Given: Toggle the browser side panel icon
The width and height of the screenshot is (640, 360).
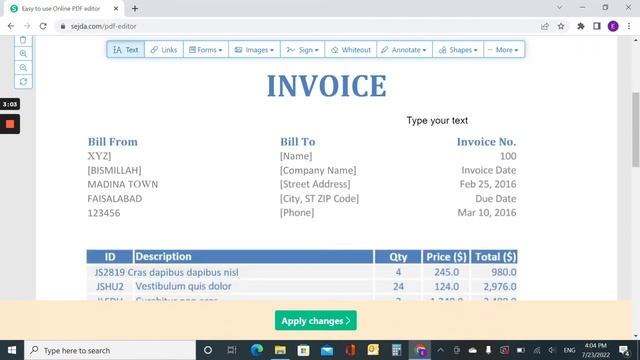Looking at the screenshot, I should (597, 26).
